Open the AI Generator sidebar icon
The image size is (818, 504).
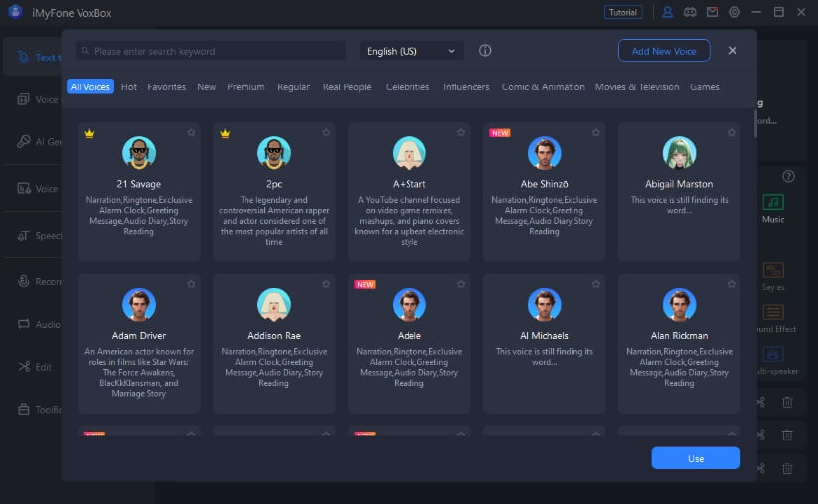click(x=23, y=141)
